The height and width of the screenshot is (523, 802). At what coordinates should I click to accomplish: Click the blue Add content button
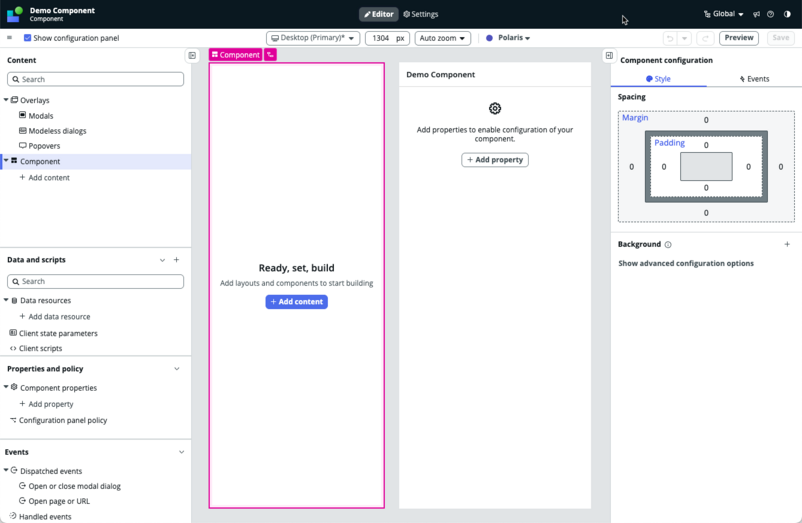pyautogui.click(x=297, y=302)
